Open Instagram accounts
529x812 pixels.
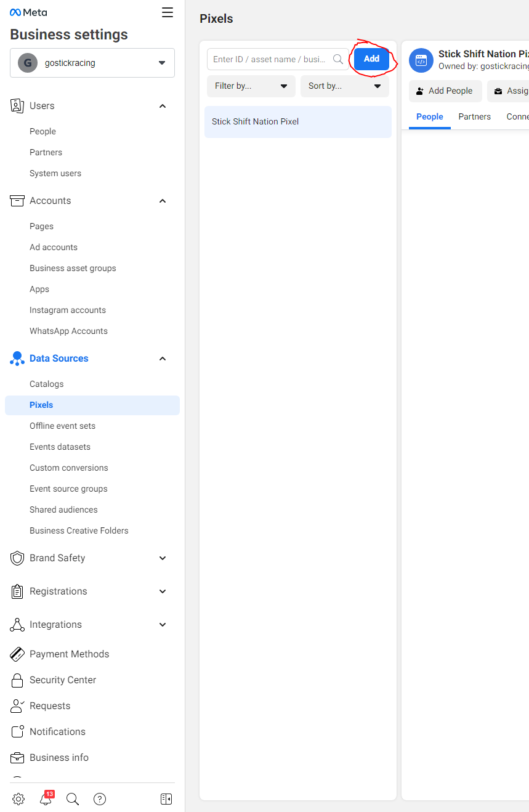tap(68, 311)
